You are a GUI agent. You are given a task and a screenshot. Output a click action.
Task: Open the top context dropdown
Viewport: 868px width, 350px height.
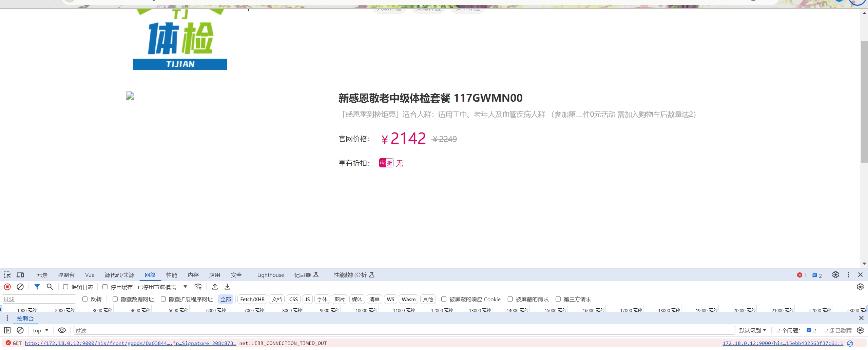coord(41,330)
